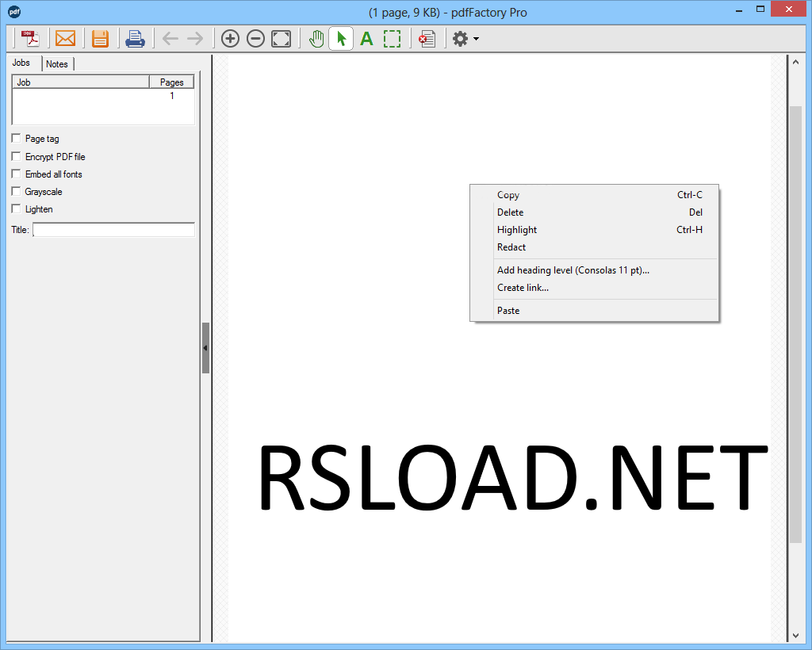Check the Encrypt PDF file option
This screenshot has width=812, height=650.
point(16,156)
